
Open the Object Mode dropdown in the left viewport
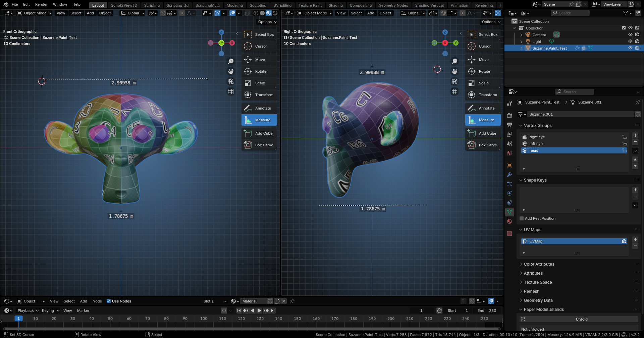[34, 13]
